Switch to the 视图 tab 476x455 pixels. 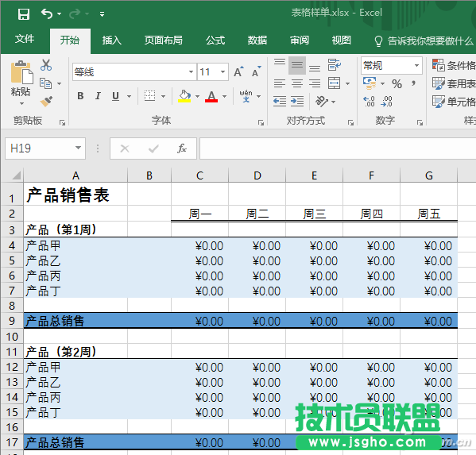click(341, 40)
